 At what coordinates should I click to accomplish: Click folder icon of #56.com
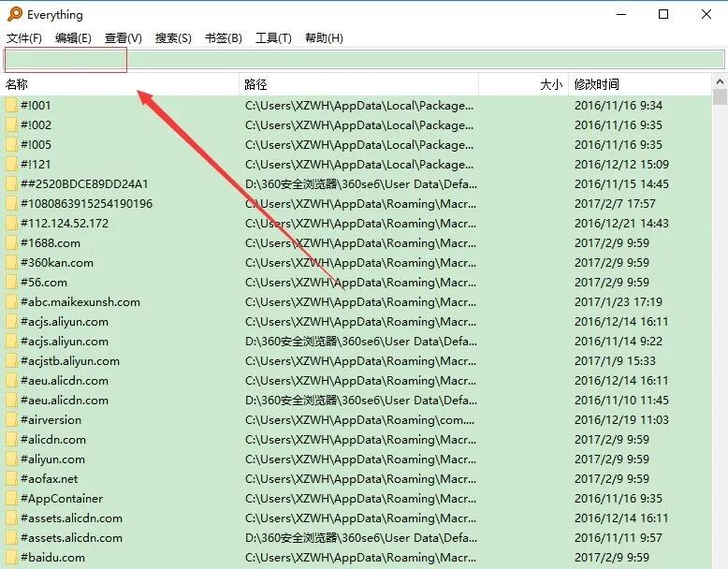point(11,283)
